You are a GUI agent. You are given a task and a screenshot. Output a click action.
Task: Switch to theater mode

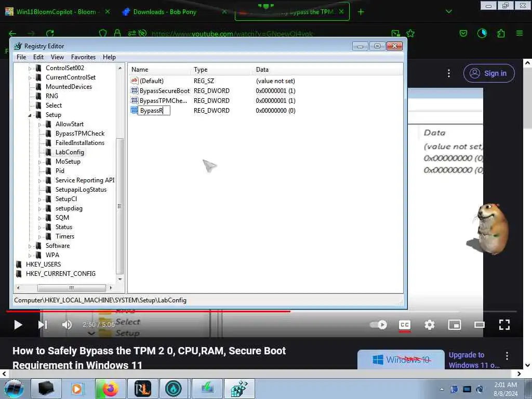(x=480, y=325)
